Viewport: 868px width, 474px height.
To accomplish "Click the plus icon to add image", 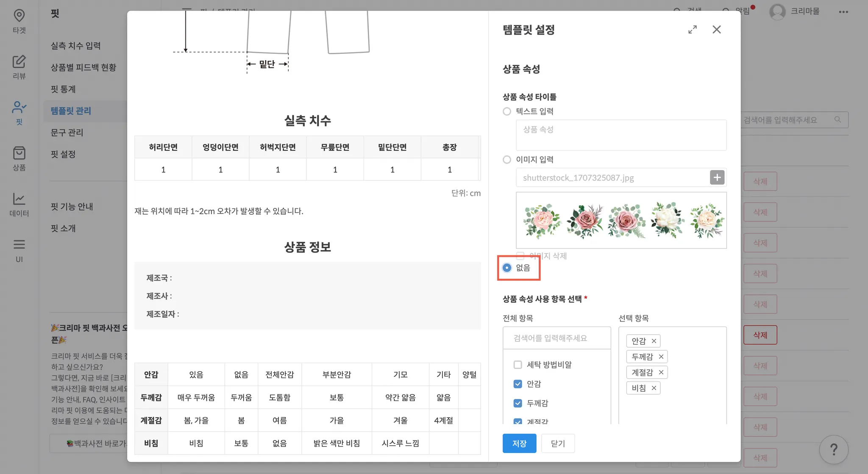I will (x=717, y=177).
